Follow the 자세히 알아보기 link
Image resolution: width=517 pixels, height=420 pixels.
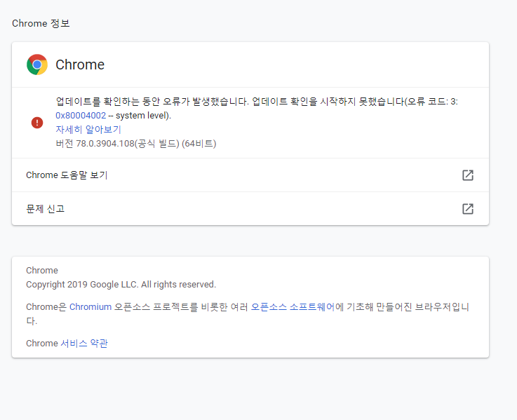[x=88, y=129]
